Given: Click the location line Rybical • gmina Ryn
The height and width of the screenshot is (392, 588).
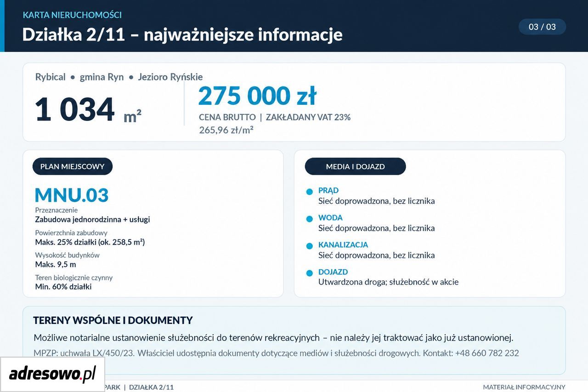Looking at the screenshot, I should point(79,77).
